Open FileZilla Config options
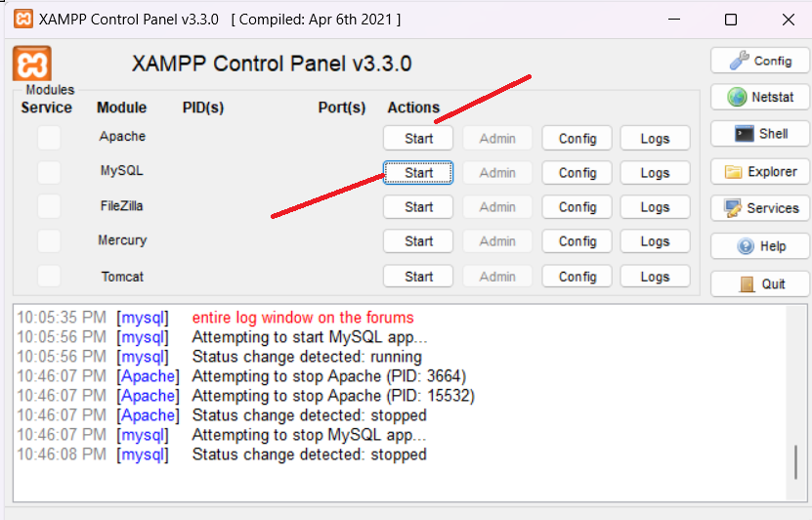Viewport: 812px width, 520px height. [577, 207]
